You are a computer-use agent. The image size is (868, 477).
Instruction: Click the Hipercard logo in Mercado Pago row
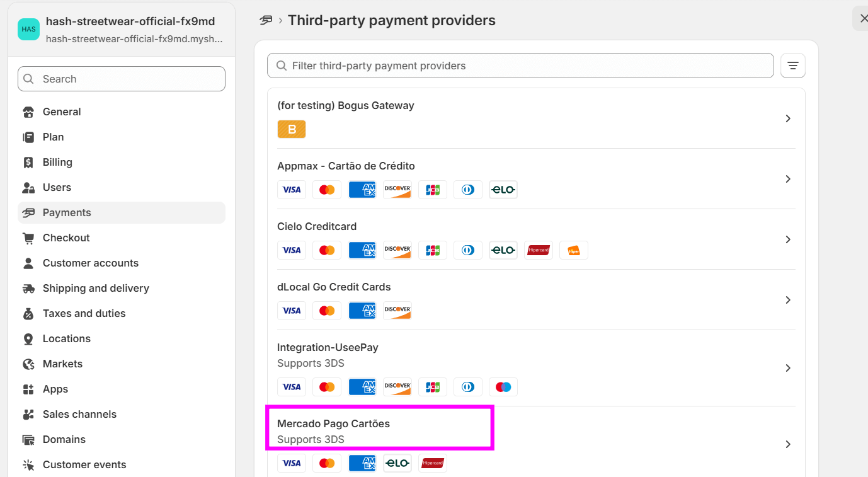[433, 463]
